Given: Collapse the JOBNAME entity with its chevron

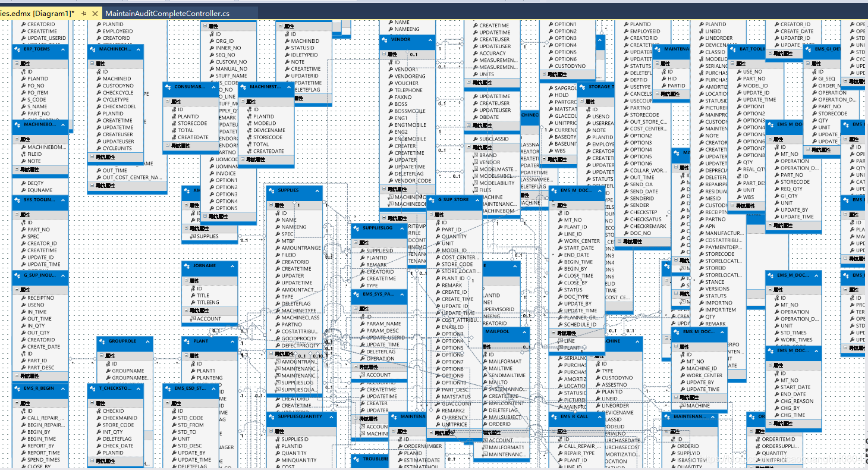Looking at the screenshot, I should [232, 266].
